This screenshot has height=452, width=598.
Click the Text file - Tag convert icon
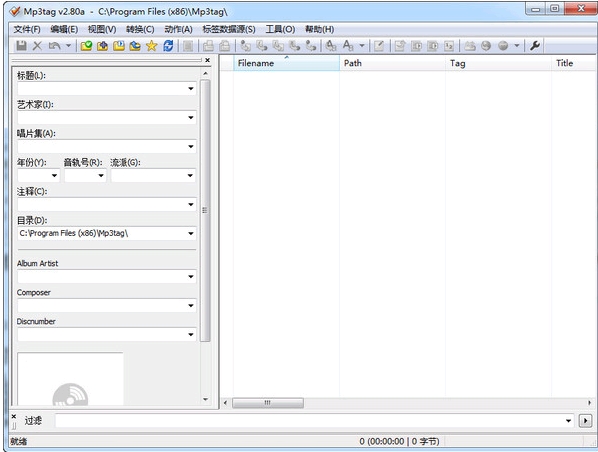[x=295, y=46]
